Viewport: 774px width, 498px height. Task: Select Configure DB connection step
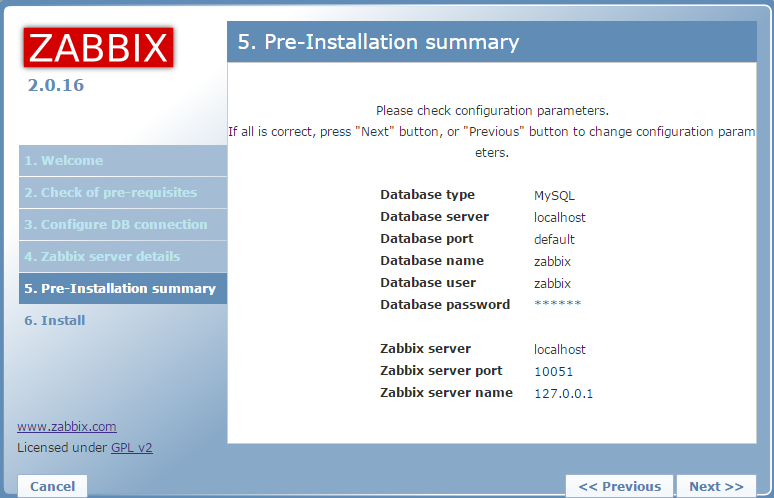(x=116, y=225)
